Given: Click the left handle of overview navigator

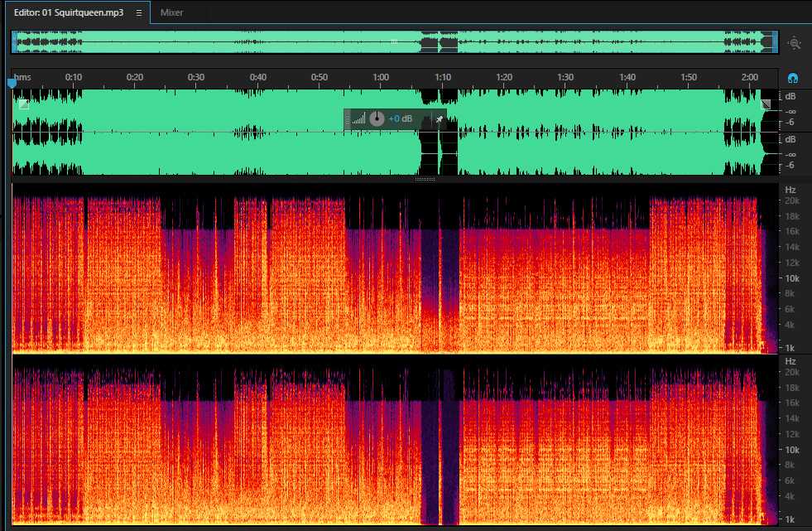Looking at the screenshot, I should [15, 42].
